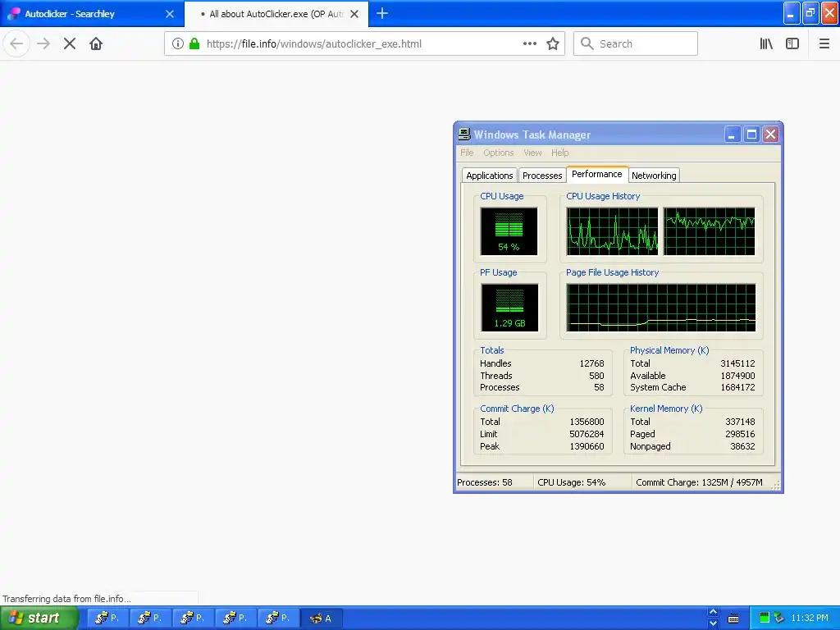The width and height of the screenshot is (840, 630).
Task: Open the Library bookshelf icon
Action: [766, 44]
